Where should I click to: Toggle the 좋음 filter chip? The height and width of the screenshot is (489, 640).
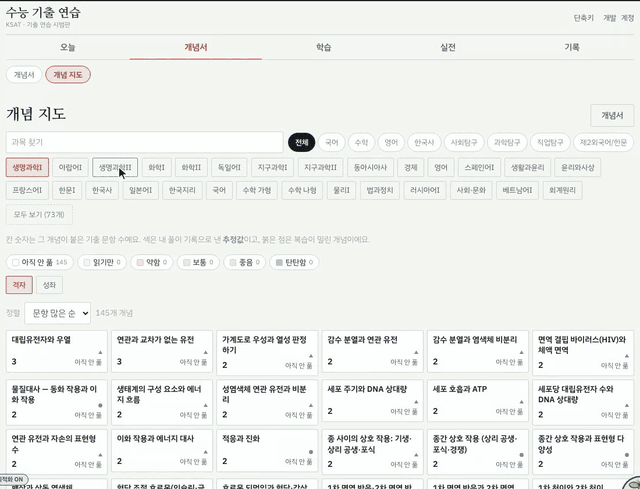point(244,262)
